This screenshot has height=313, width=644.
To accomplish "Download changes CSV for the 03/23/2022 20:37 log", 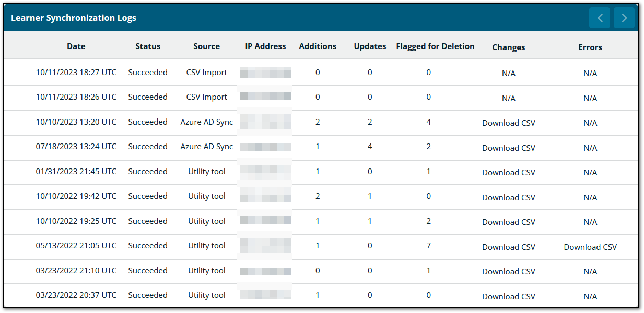I will pyautogui.click(x=508, y=296).
